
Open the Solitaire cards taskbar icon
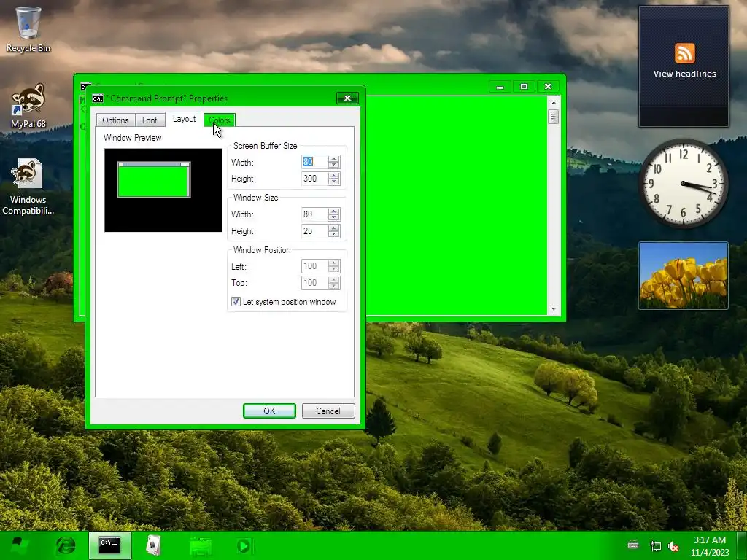(x=153, y=545)
